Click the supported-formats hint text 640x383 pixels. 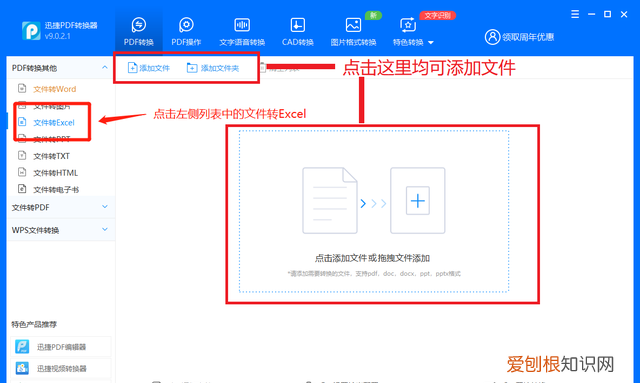click(374, 274)
